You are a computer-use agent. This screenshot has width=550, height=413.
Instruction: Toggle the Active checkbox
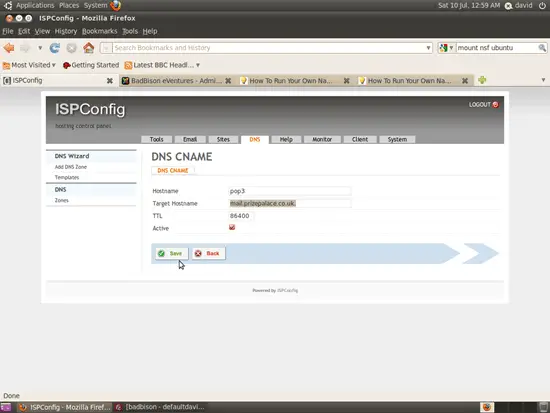tap(232, 227)
